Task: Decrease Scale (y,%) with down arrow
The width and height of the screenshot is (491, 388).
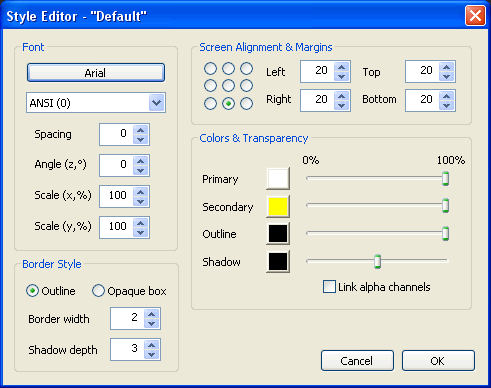Action: tap(141, 232)
